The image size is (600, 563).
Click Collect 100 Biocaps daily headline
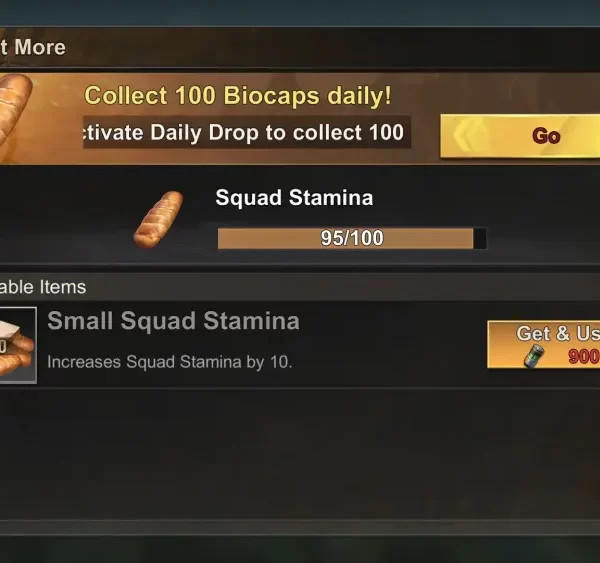pyautogui.click(x=238, y=95)
